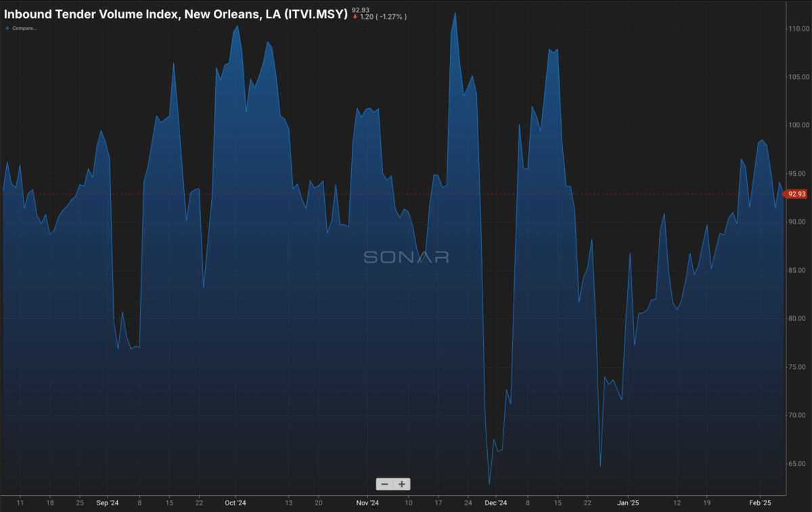Click the red 92.93 price tag on axis
812x512 pixels.
pyautogui.click(x=796, y=195)
